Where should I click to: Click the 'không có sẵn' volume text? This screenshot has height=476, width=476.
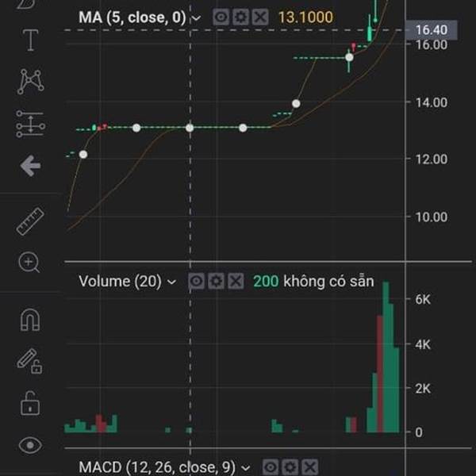click(x=328, y=282)
